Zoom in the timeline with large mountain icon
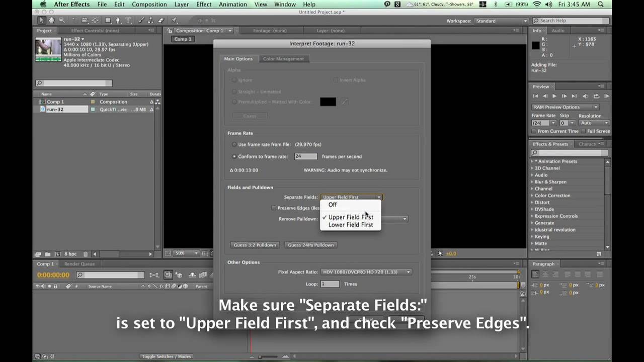The width and height of the screenshot is (644, 362). (286, 356)
